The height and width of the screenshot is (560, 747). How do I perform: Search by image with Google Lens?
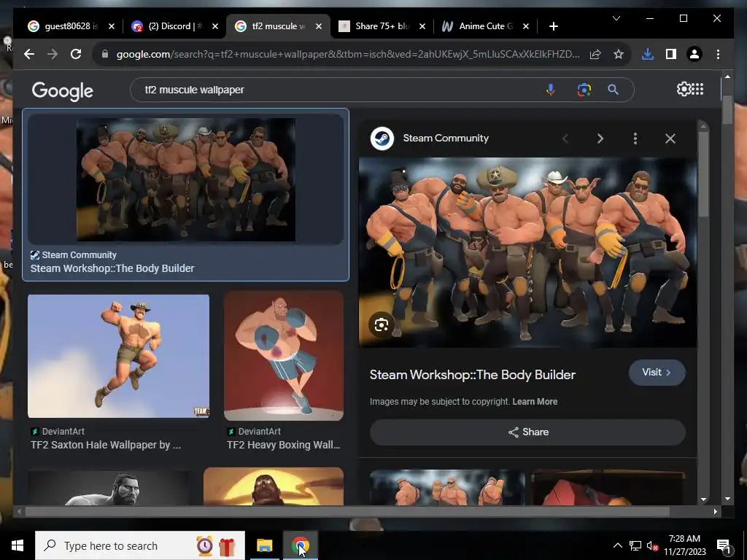[584, 90]
